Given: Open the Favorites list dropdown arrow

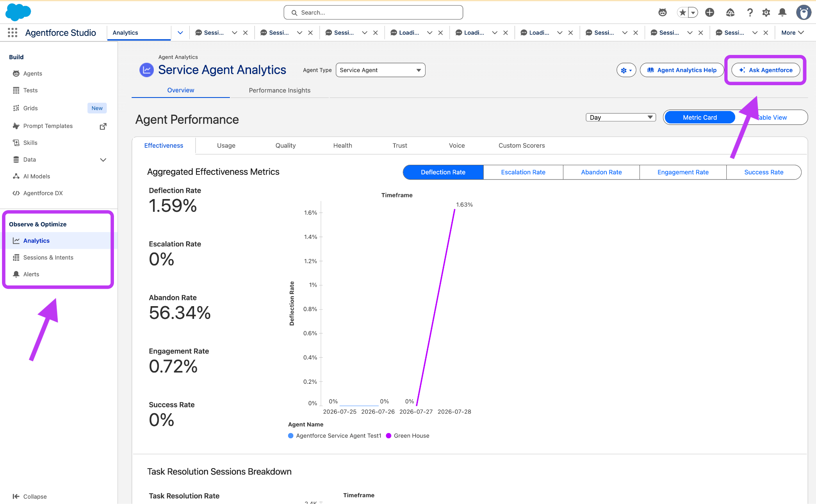Looking at the screenshot, I should [693, 13].
